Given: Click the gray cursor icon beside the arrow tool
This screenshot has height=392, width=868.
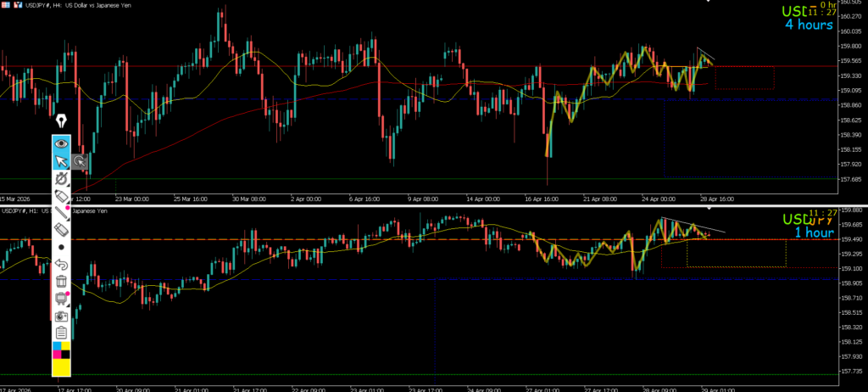Looking at the screenshot, I should (x=81, y=161).
